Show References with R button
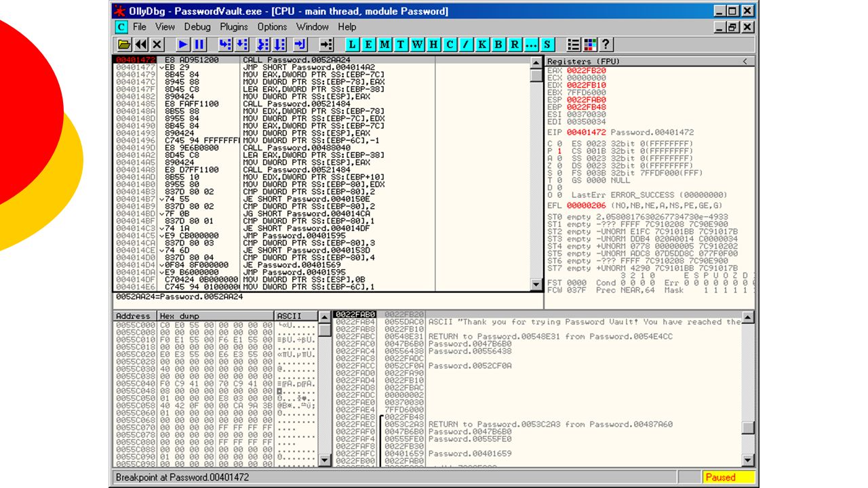Image resolution: width=868 pixels, height=488 pixels. (515, 45)
